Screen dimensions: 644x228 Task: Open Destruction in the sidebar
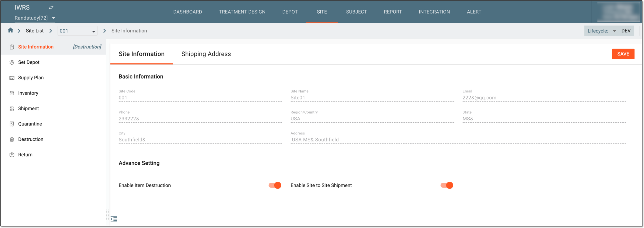pos(31,139)
